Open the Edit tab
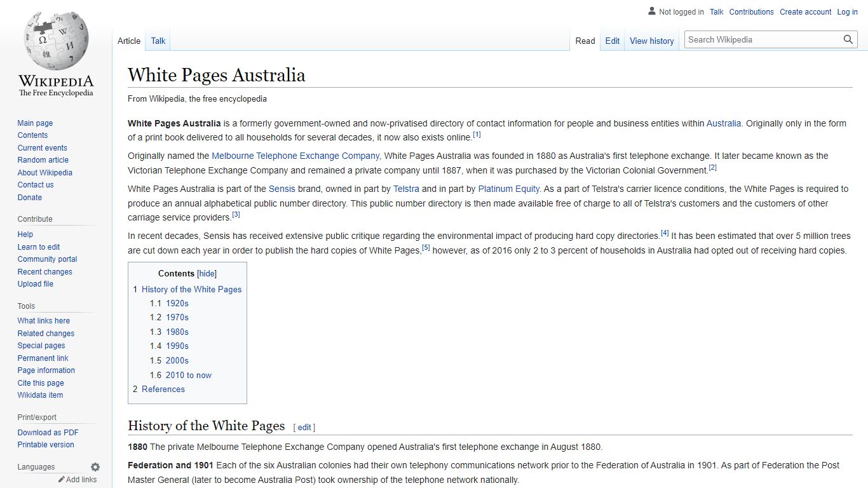Image resolution: width=868 pixels, height=488 pixels. pos(613,41)
